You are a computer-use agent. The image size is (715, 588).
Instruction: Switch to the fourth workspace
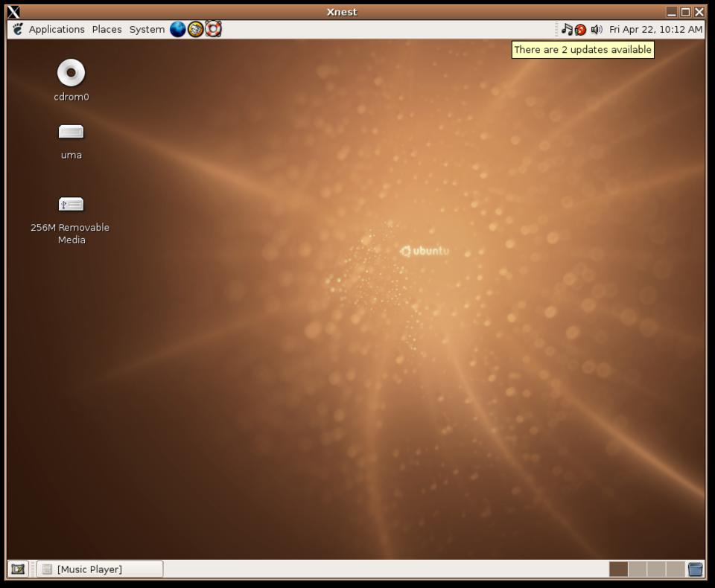tap(674, 569)
